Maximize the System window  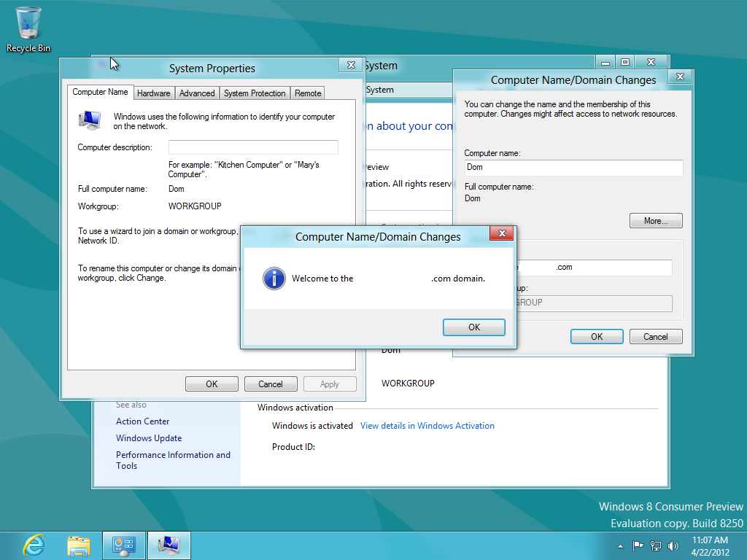click(x=625, y=63)
